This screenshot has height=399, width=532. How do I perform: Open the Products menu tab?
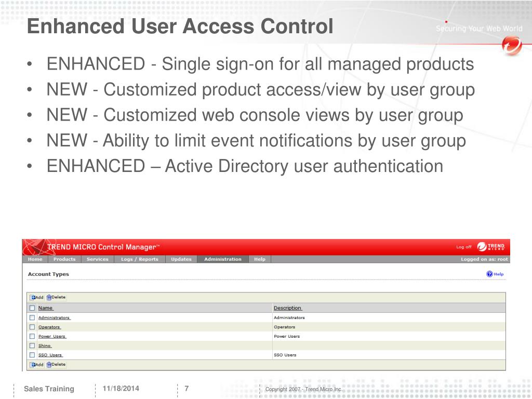[x=64, y=259]
